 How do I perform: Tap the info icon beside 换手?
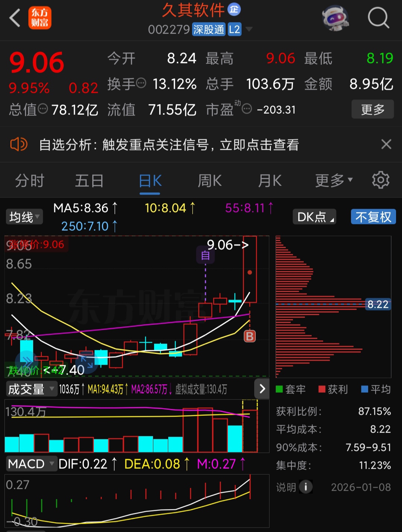[141, 83]
